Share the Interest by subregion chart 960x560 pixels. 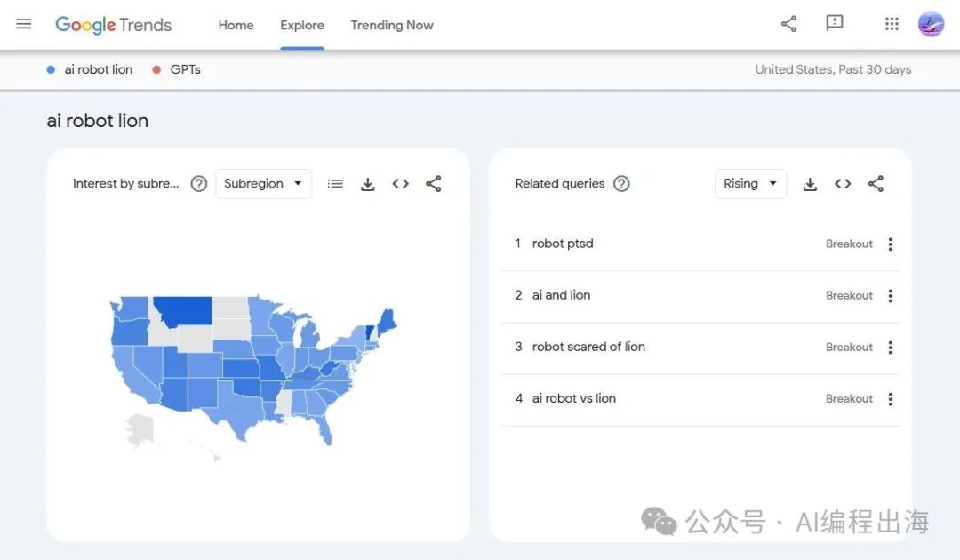tap(434, 184)
